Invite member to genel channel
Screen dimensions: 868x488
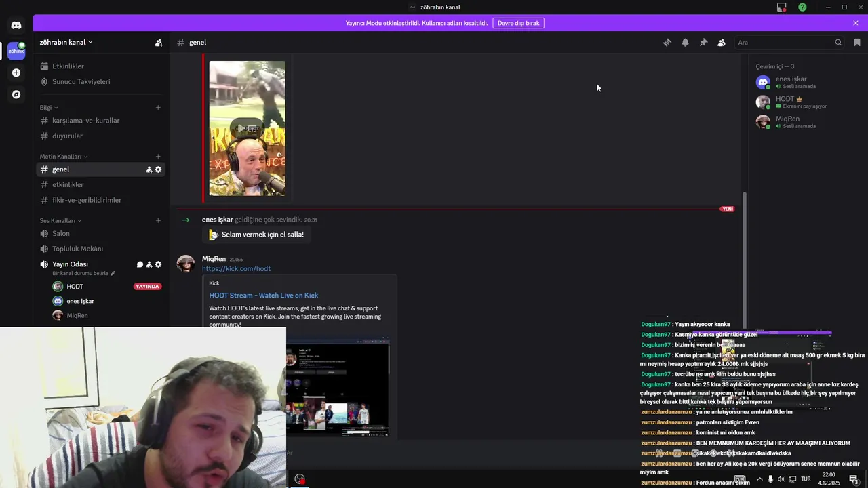[x=149, y=169]
